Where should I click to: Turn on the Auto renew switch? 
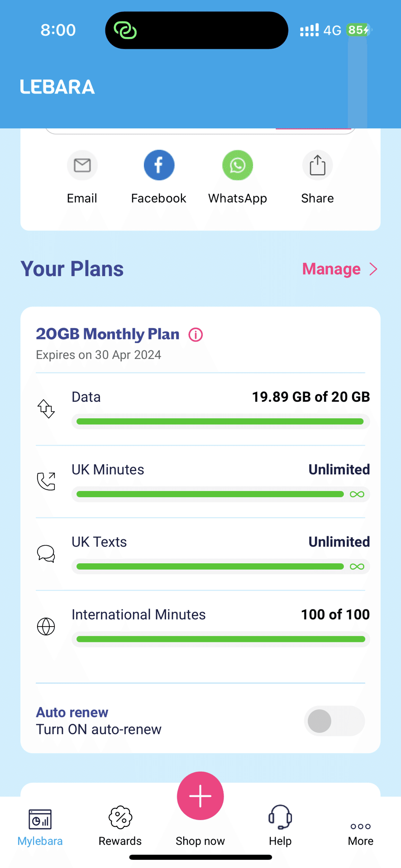click(x=334, y=721)
